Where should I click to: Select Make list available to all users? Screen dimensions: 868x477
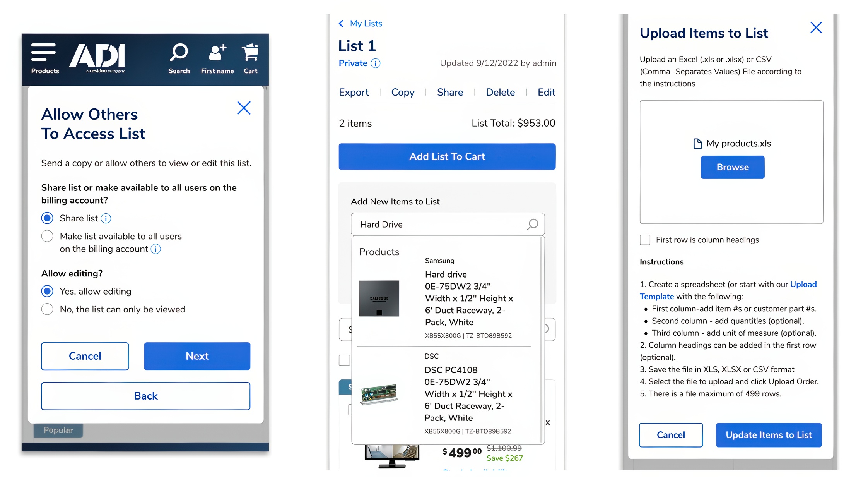tap(47, 236)
